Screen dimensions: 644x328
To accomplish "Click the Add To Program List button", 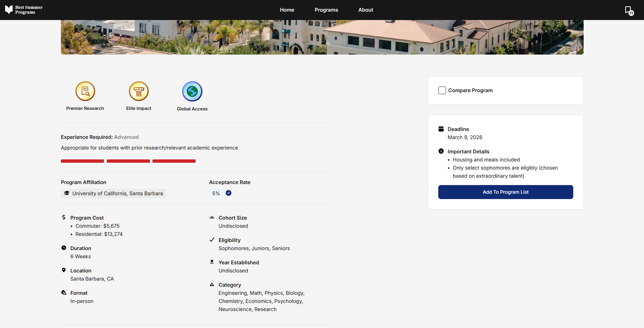I will [506, 192].
